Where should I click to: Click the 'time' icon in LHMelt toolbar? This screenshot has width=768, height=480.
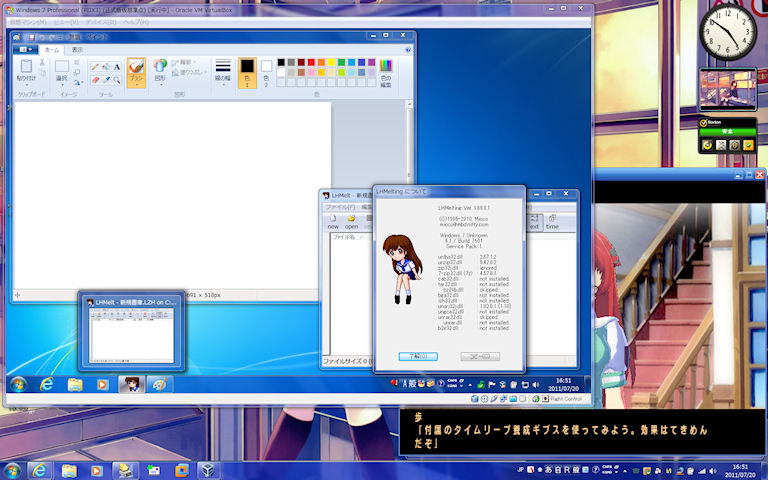pyautogui.click(x=552, y=222)
